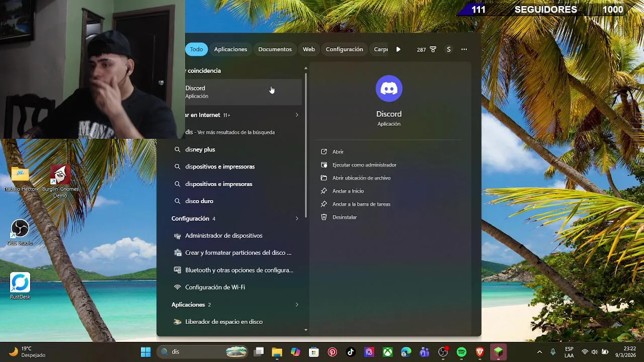The image size is (644, 362).
Task: Open File Explorer from the taskbar
Action: [277, 352]
